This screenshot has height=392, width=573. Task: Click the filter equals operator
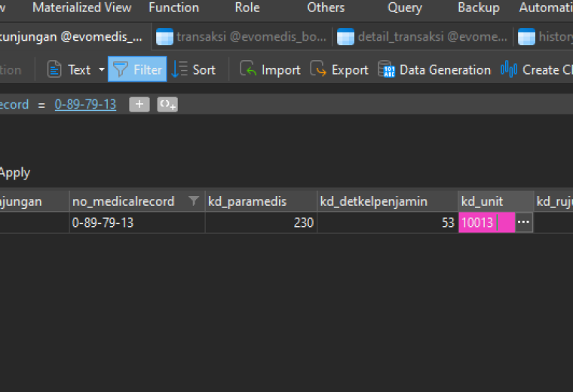tap(41, 106)
